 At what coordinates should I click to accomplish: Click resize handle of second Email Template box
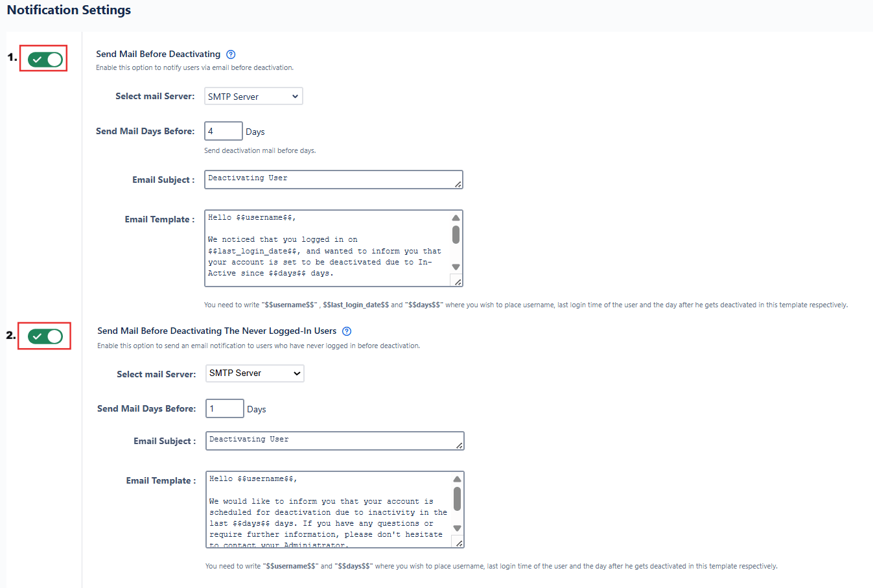459,543
